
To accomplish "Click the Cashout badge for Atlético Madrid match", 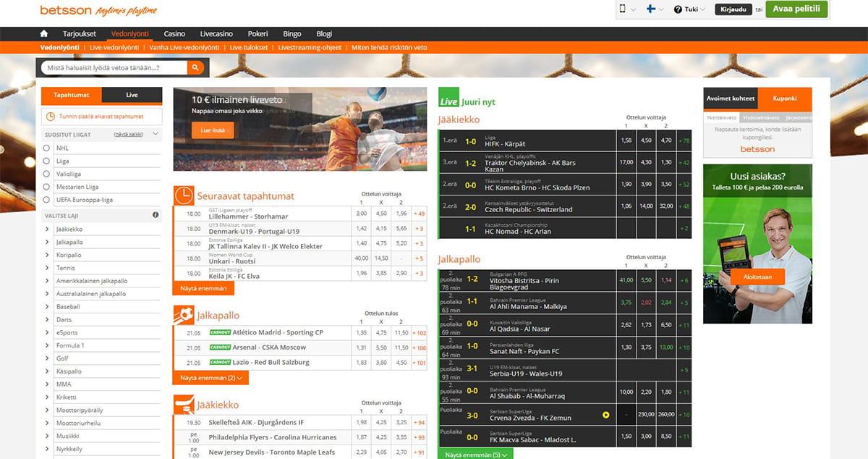I will click(x=220, y=332).
